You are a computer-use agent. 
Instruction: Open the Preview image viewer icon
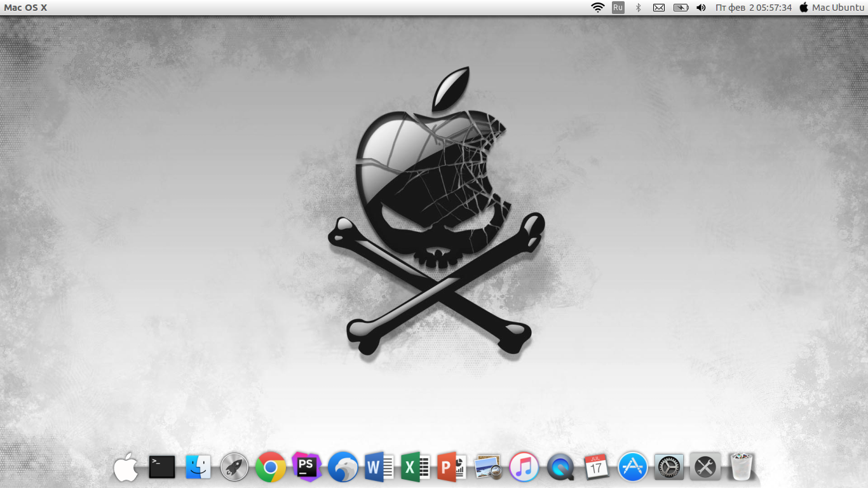coord(488,468)
